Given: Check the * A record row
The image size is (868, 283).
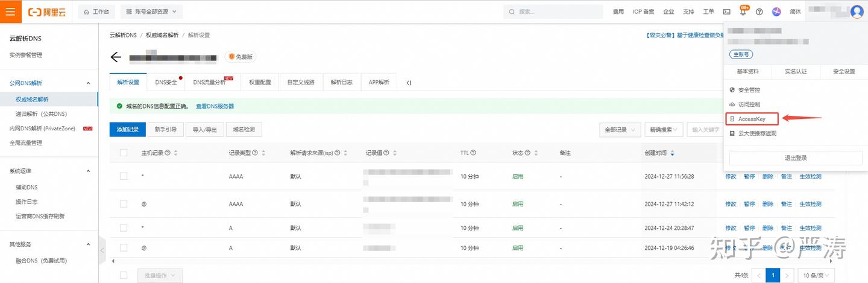Looking at the screenshot, I should (x=124, y=228).
